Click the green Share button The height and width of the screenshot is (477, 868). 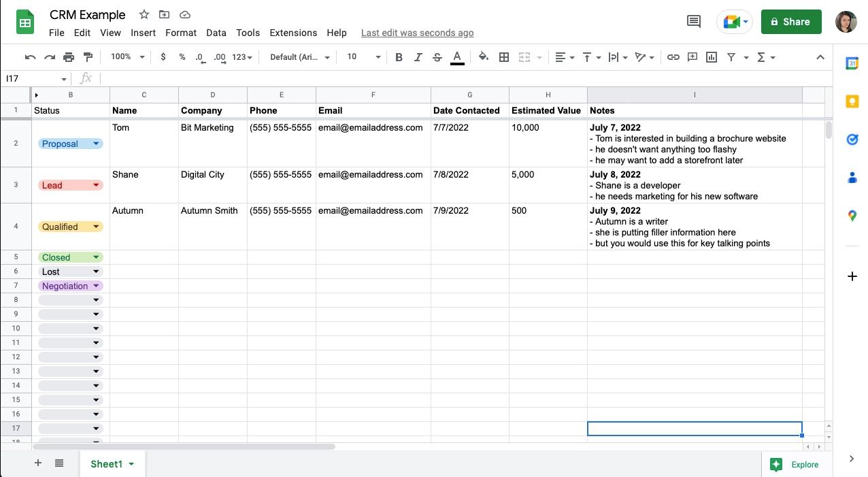point(790,22)
